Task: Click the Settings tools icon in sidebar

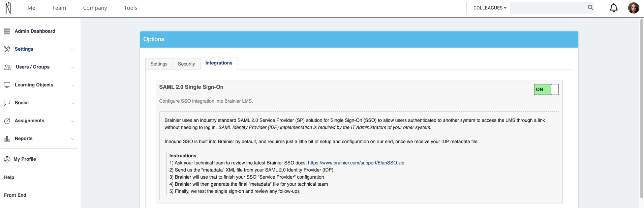Action: click(x=7, y=49)
